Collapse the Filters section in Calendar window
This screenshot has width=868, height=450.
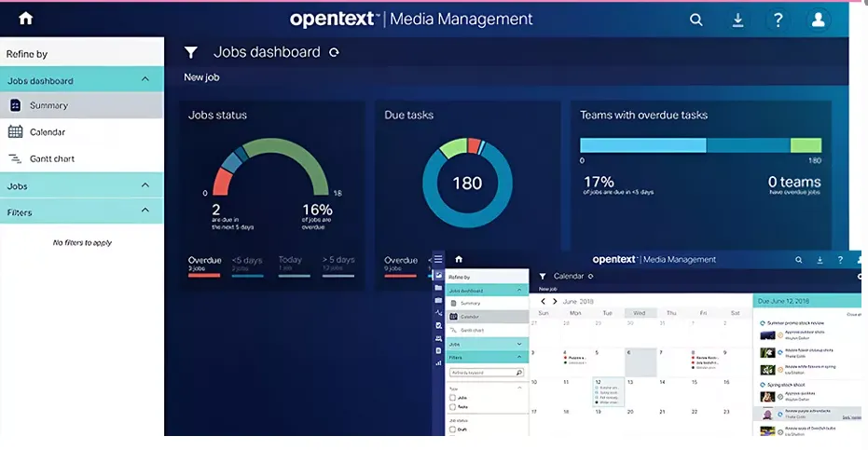coord(519,357)
